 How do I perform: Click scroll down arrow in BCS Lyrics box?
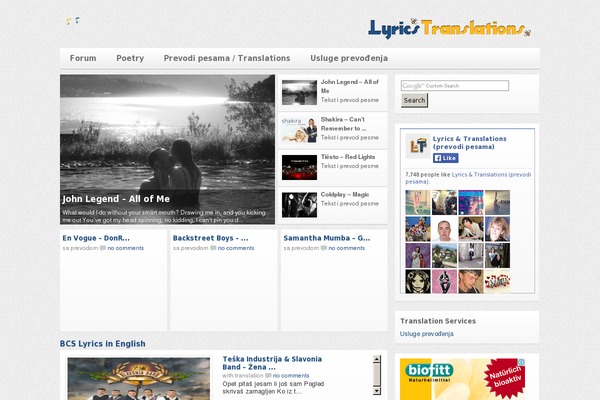(x=377, y=391)
